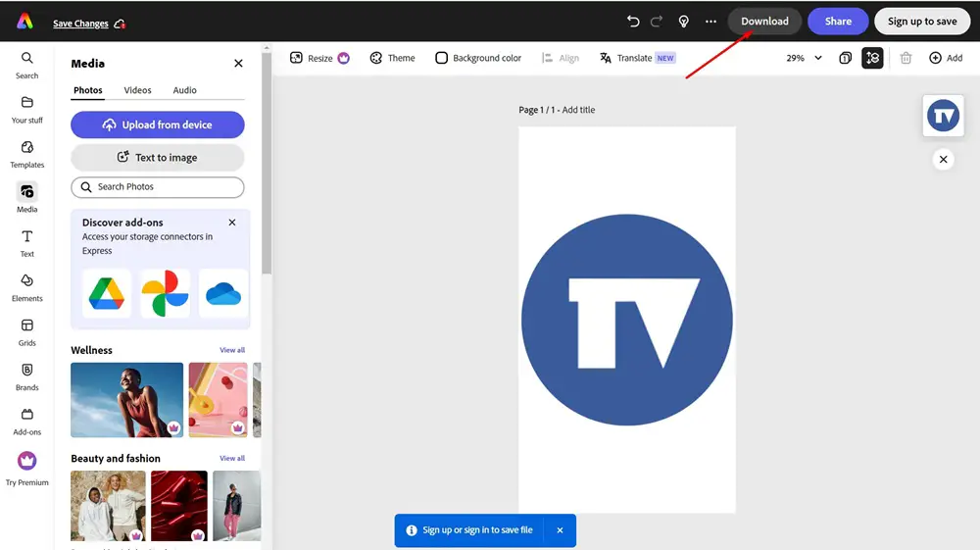Close the layer panel with X
This screenshot has height=550, width=980.
(943, 160)
